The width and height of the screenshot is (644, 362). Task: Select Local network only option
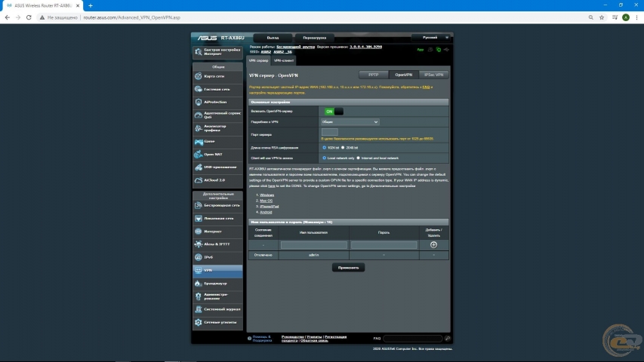(x=324, y=158)
